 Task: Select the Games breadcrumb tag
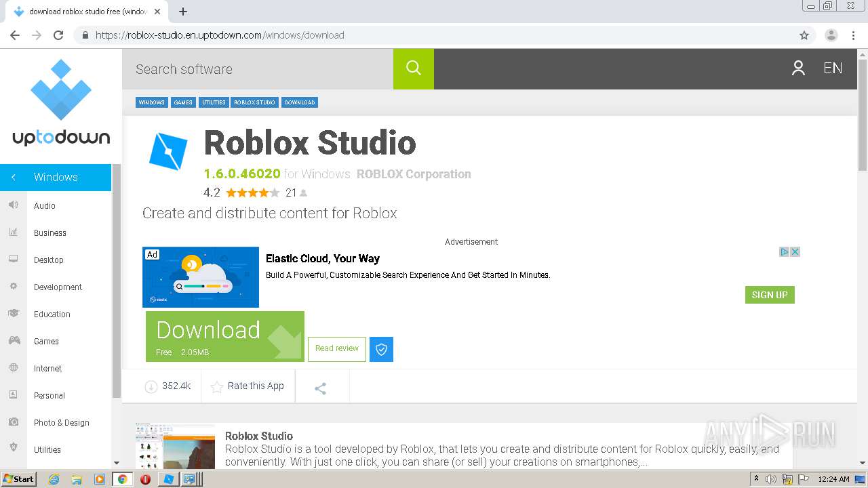pos(183,102)
